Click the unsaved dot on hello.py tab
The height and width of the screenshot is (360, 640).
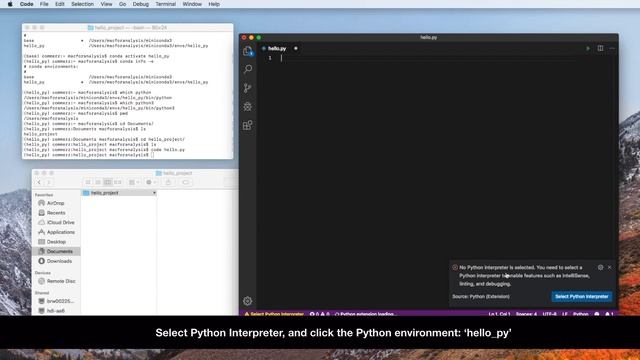[x=296, y=48]
